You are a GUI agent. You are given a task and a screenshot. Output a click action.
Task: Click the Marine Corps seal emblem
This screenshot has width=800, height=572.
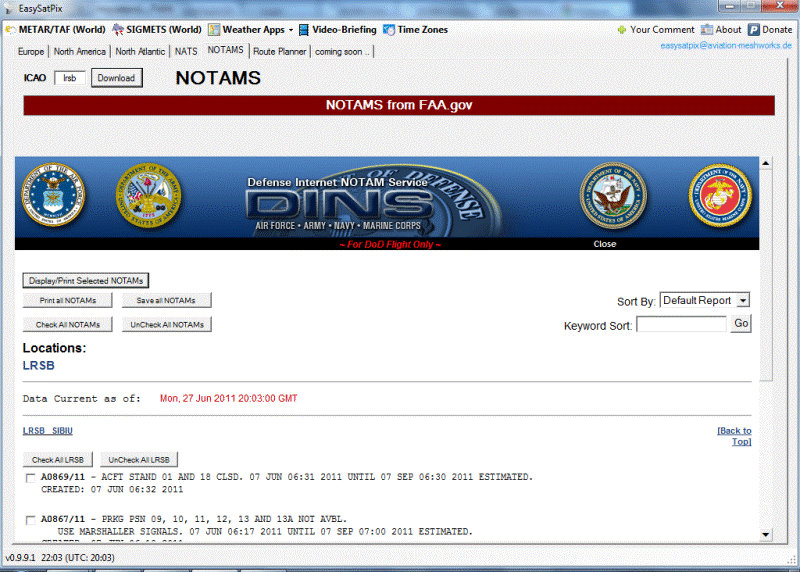(x=720, y=195)
